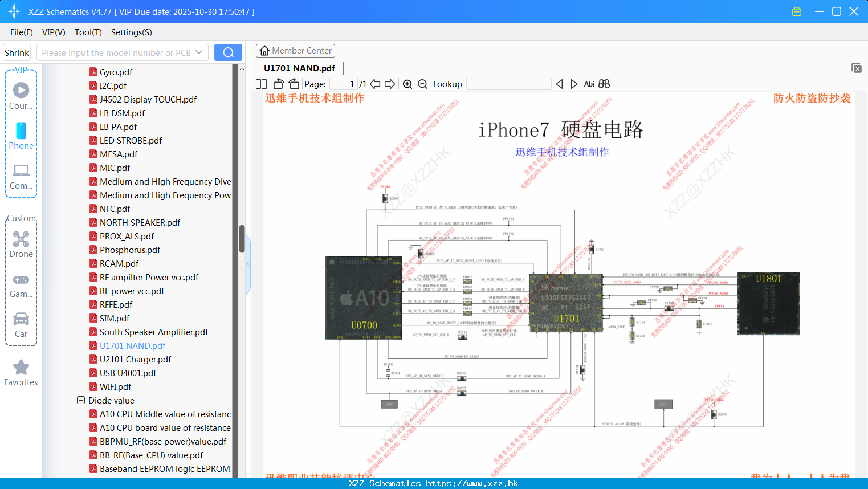Click the yellow toolbox icon in title bar

click(797, 11)
